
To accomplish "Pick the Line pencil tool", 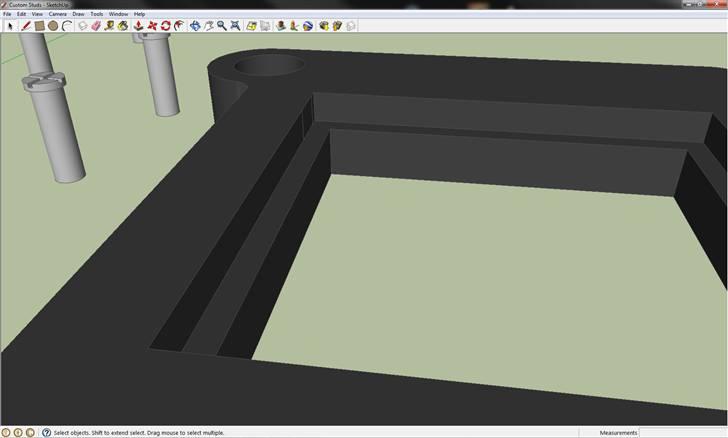I will tap(25, 26).
